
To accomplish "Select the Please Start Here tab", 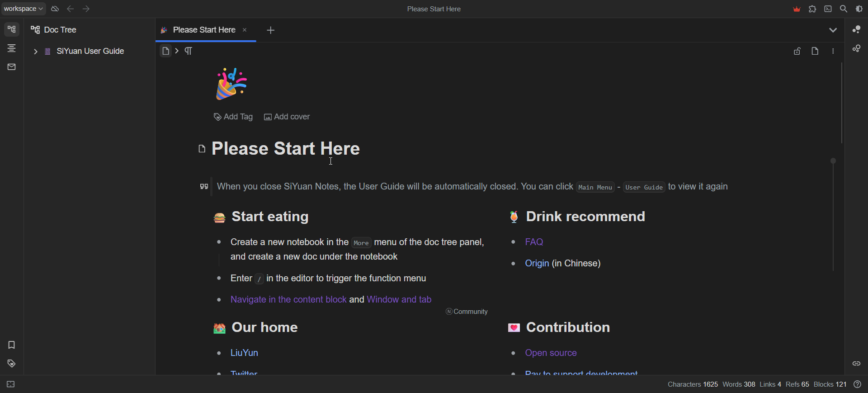I will (x=204, y=30).
